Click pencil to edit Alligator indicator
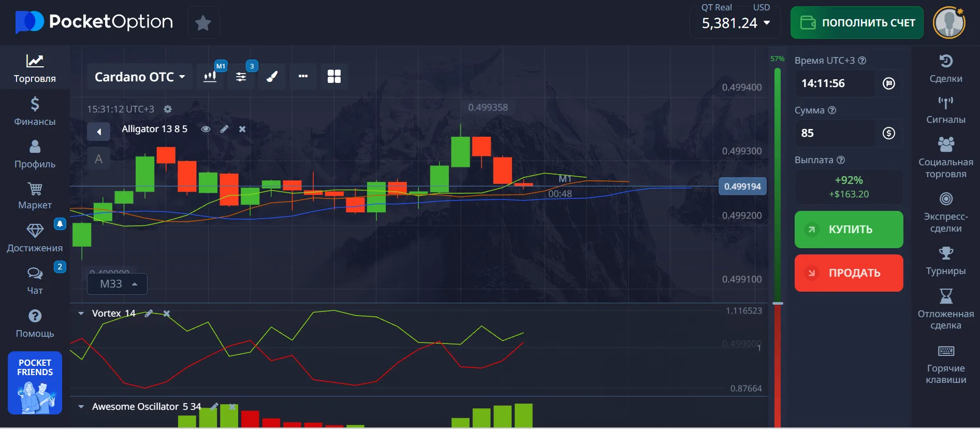Image resolution: width=980 pixels, height=429 pixels. (x=224, y=129)
